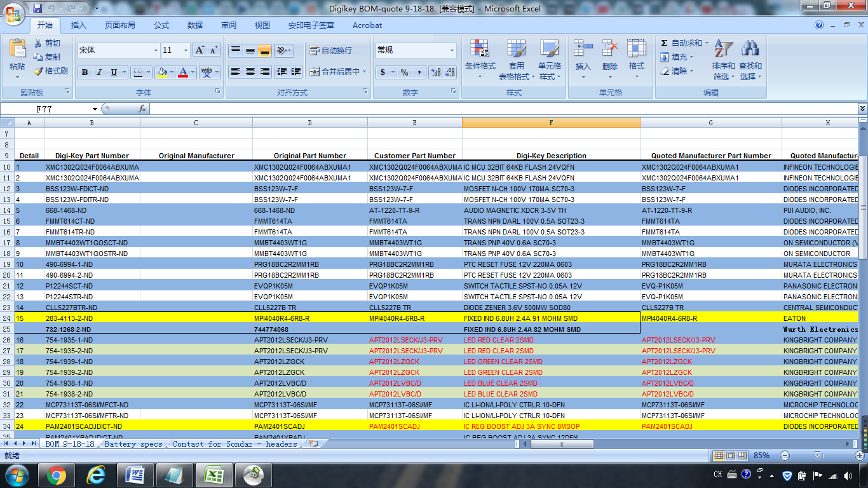Click the Increase Decimal icon

[x=436, y=72]
